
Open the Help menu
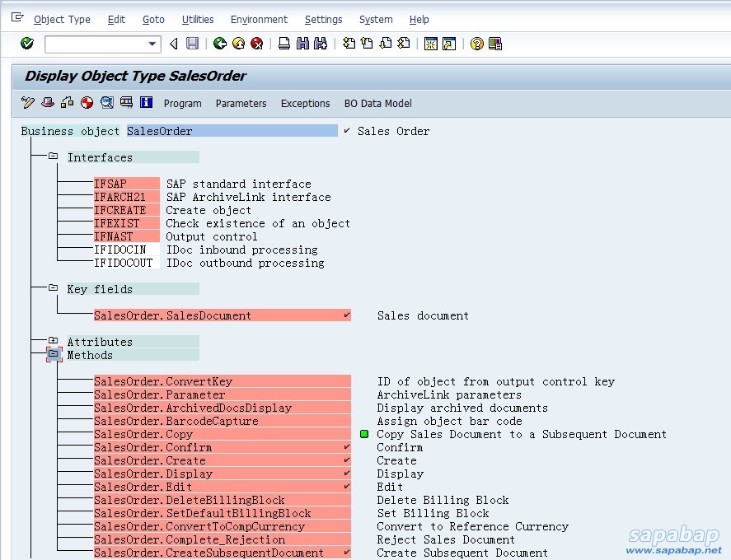pyautogui.click(x=419, y=20)
